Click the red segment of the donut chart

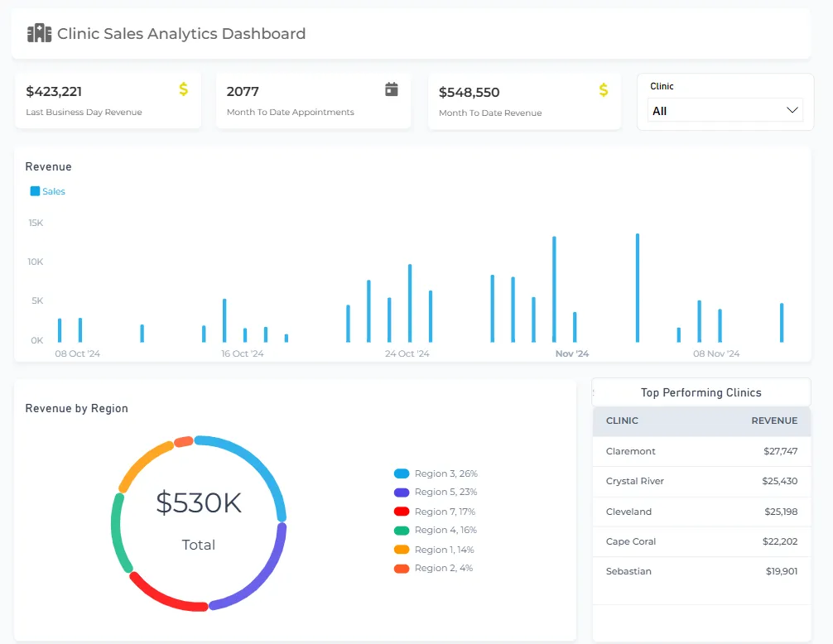[x=166, y=598]
